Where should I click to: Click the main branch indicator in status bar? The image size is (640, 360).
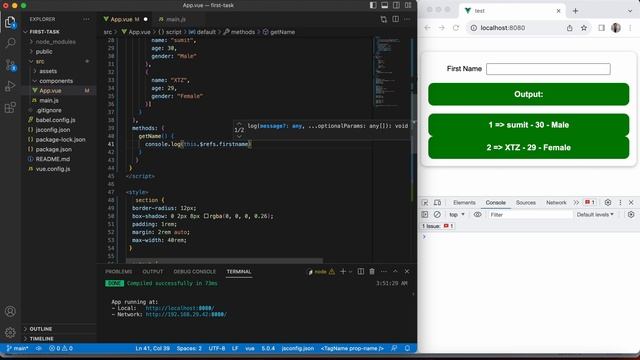[x=18, y=348]
